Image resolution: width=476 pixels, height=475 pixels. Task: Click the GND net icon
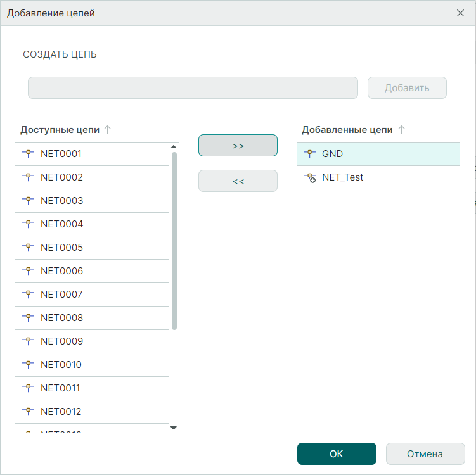pos(309,153)
